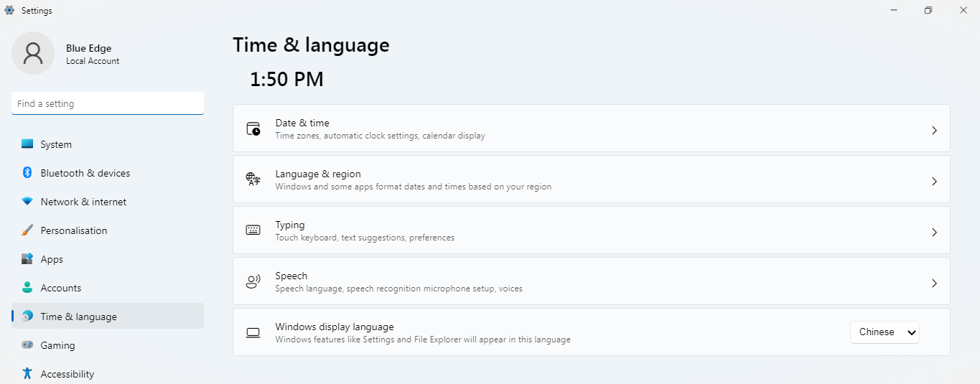Image resolution: width=980 pixels, height=384 pixels.
Task: Click the Apps icon in sidebar
Action: [27, 259]
